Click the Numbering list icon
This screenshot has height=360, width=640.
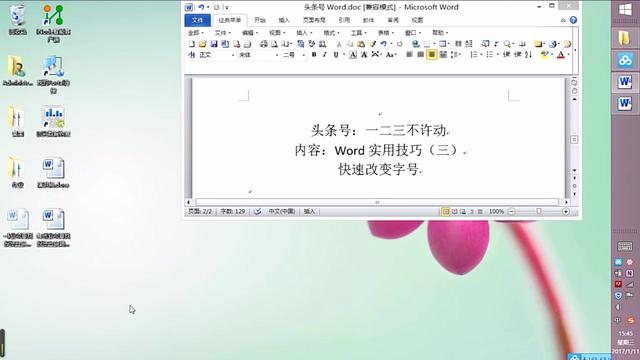474,55
